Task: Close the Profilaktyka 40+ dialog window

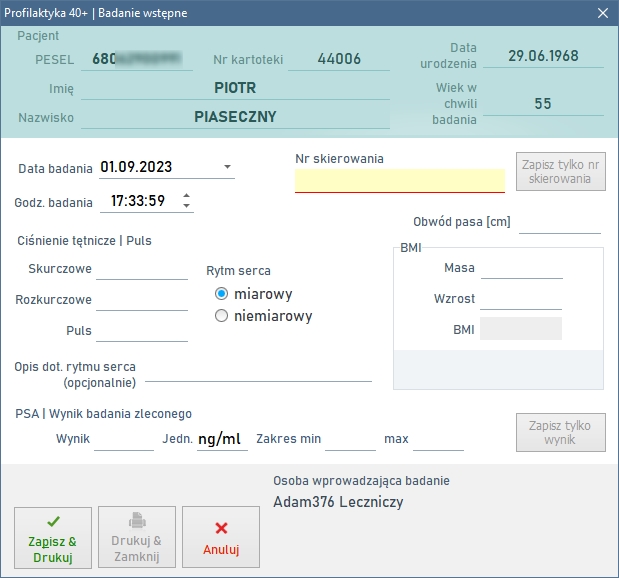Action: point(603,13)
